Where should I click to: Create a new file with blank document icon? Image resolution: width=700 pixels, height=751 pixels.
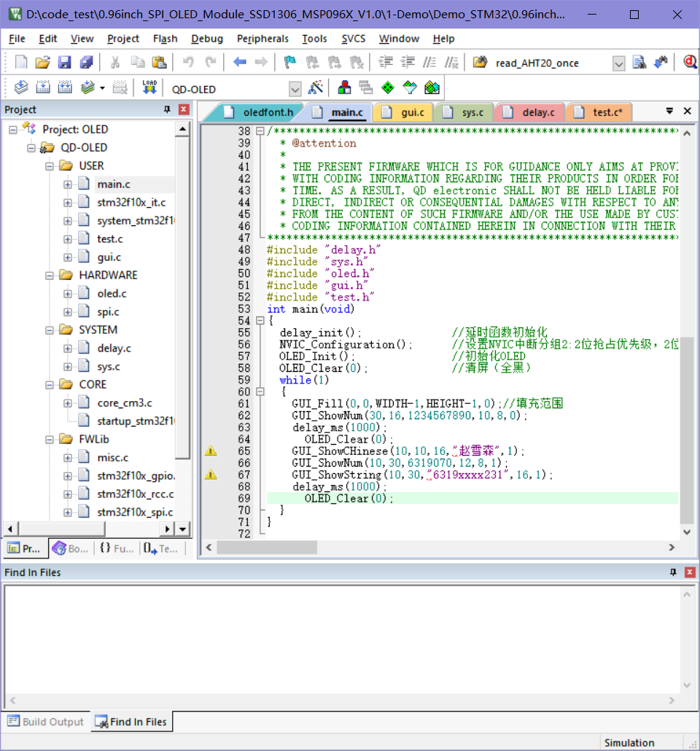tap(20, 63)
